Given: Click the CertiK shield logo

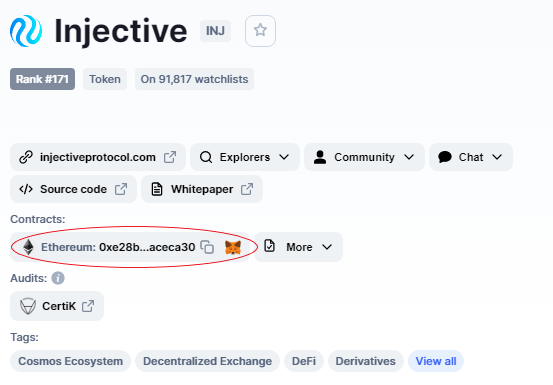Looking at the screenshot, I should coord(28,306).
